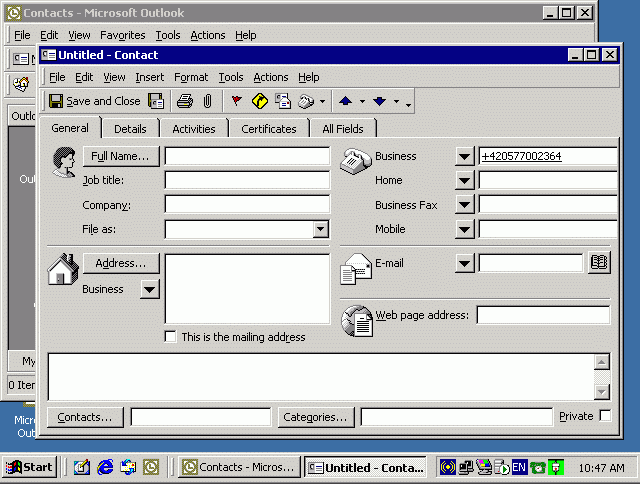Click the Mobile phone number field
Viewport: 640px width, 484px height.
(548, 229)
